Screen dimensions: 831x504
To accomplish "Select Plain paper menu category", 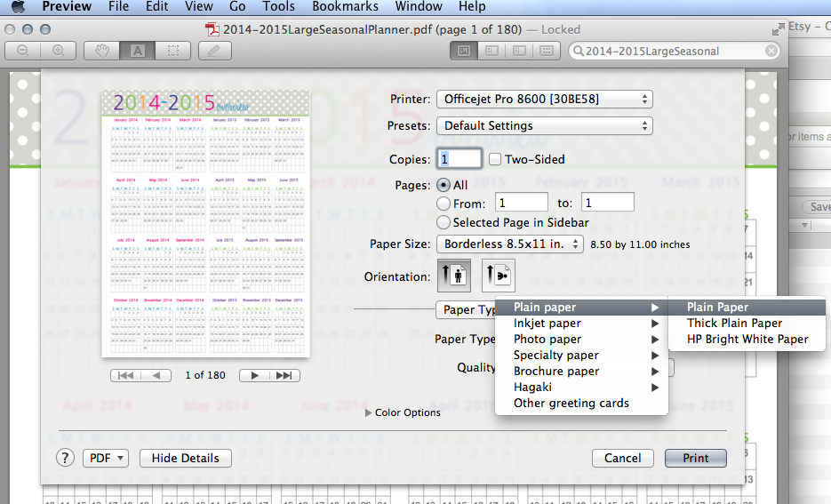I will tap(581, 308).
